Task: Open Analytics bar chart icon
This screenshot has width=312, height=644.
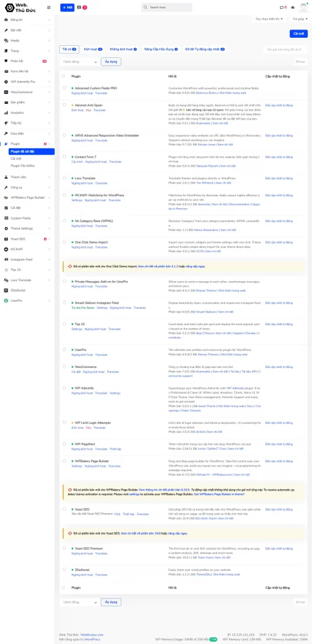Action: 6,113
